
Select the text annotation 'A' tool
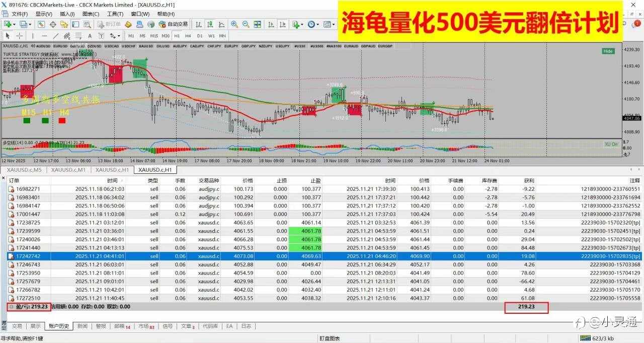point(89,36)
